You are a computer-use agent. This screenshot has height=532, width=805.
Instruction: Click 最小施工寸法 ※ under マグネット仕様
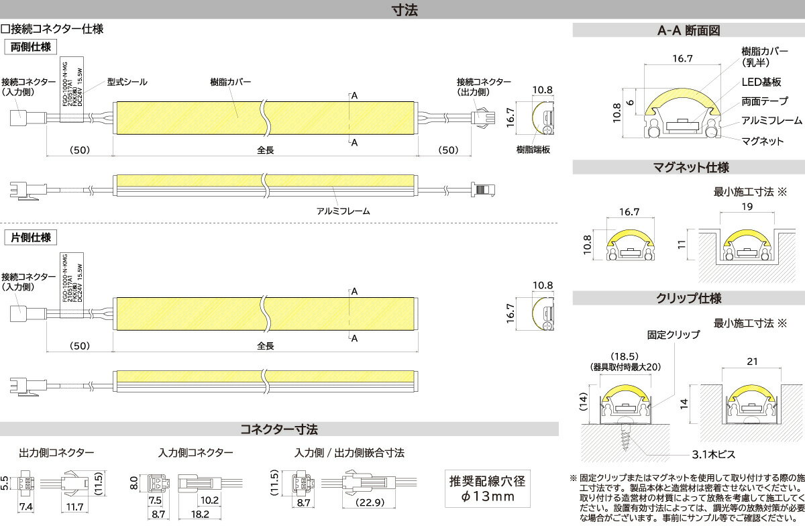[751, 193]
